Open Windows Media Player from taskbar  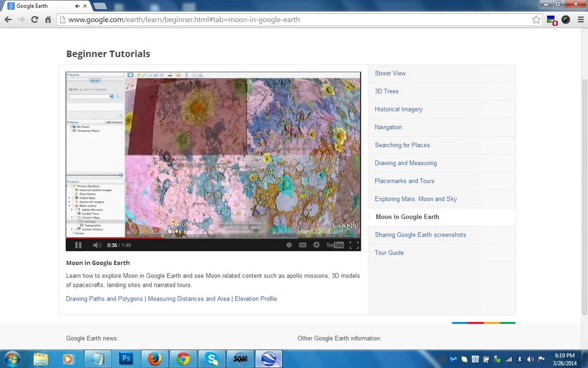(68, 359)
